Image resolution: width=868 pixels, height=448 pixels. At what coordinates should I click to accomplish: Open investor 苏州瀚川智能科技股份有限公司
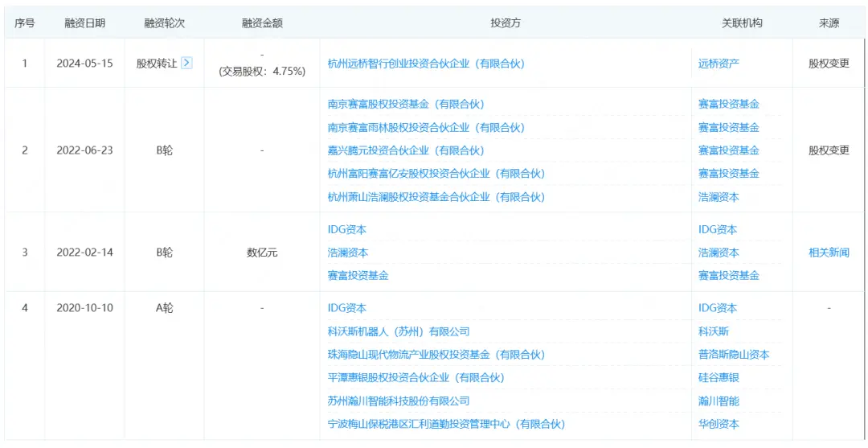[399, 401]
